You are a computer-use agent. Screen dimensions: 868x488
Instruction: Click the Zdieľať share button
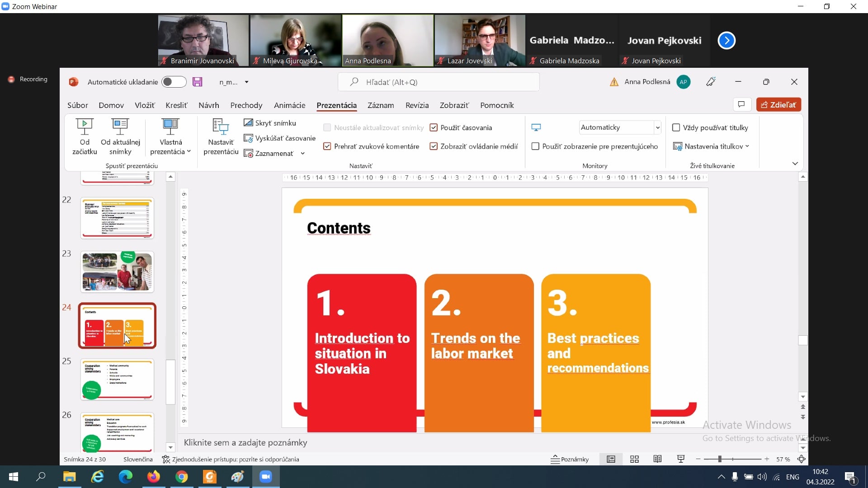tap(778, 104)
